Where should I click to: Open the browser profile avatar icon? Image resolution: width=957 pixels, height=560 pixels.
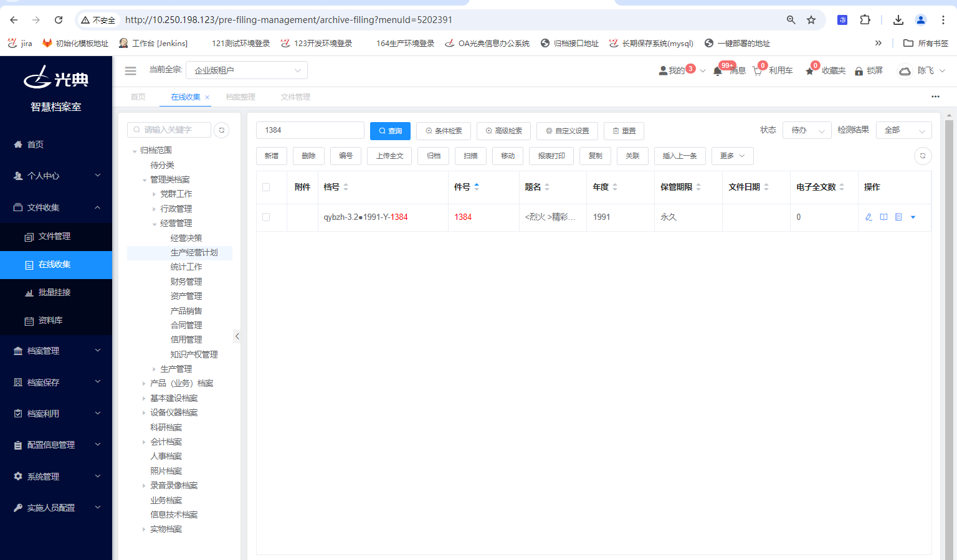click(920, 20)
